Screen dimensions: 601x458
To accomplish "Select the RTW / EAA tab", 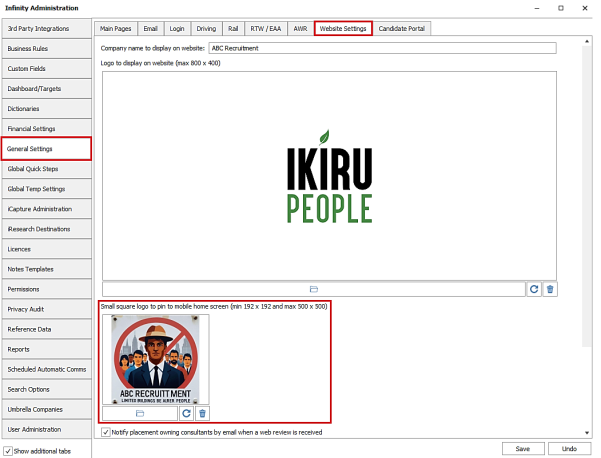I will (266, 29).
